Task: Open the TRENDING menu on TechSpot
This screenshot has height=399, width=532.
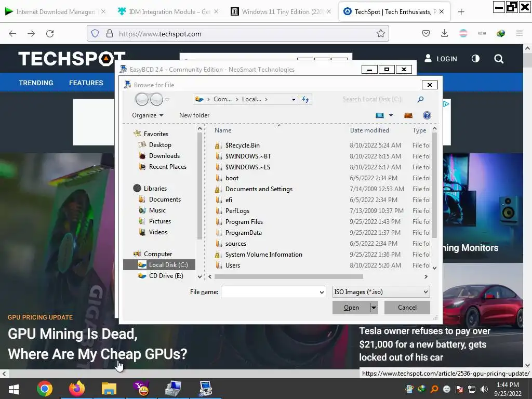Action: coord(36,83)
